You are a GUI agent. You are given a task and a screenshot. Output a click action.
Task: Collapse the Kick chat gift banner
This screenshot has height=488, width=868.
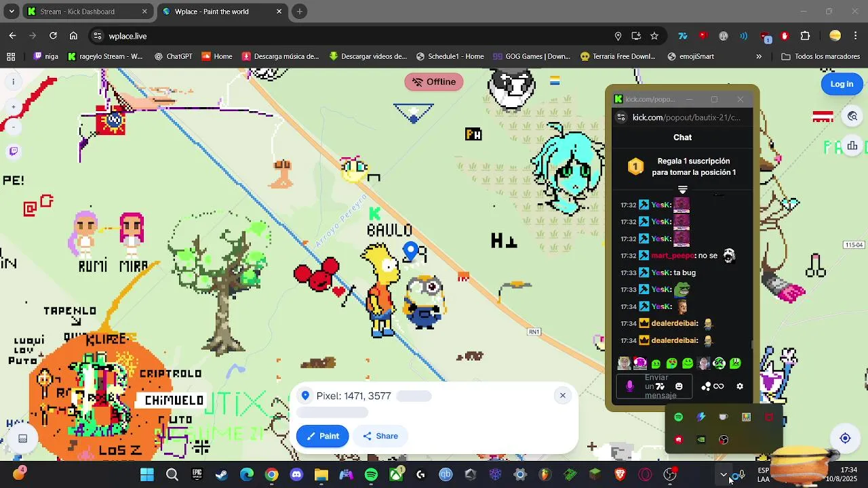682,190
